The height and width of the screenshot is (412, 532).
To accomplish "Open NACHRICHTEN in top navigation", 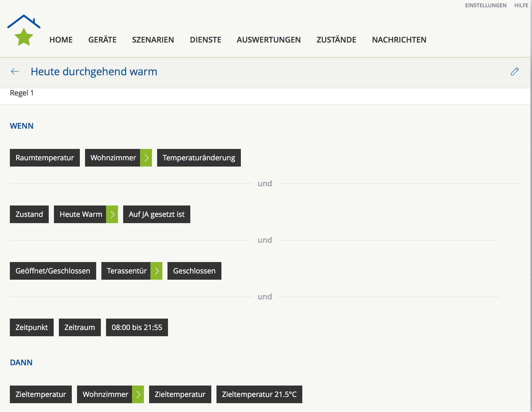I will click(399, 40).
